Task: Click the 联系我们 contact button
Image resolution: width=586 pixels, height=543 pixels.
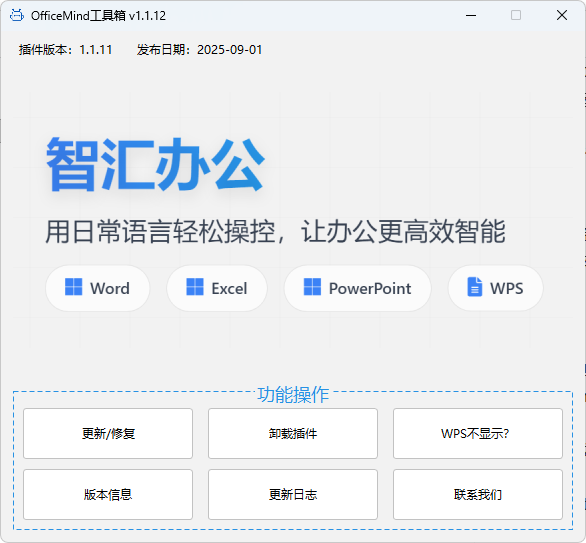Action: (478, 494)
